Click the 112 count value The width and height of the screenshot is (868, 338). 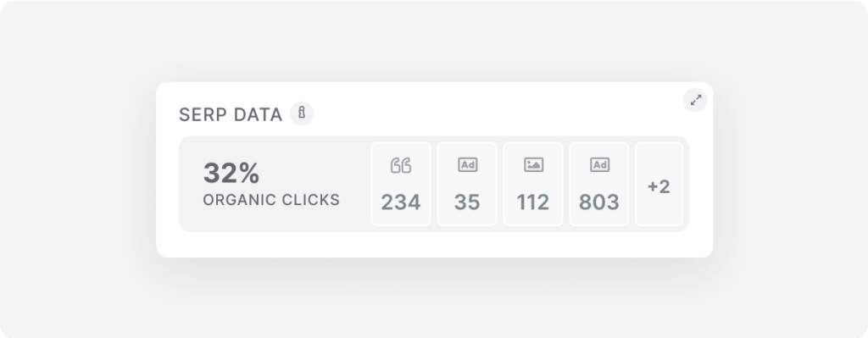click(533, 202)
